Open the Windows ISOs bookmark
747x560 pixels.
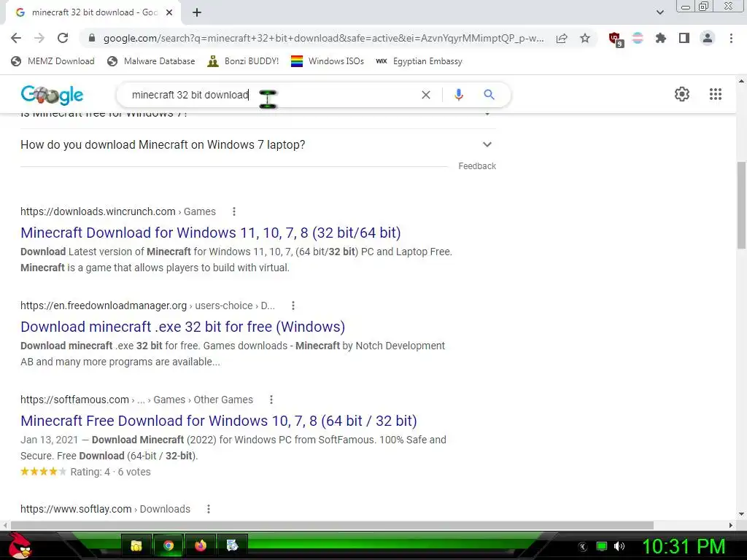pos(328,61)
